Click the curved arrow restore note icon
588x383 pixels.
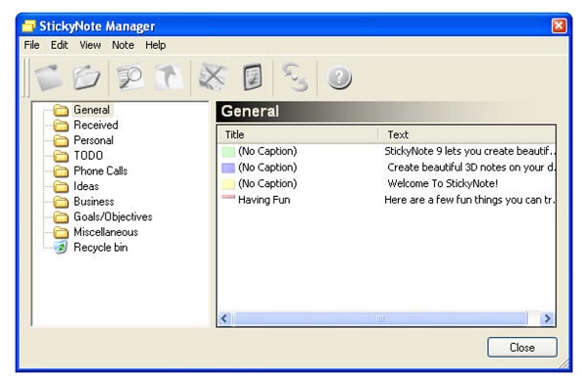(170, 77)
